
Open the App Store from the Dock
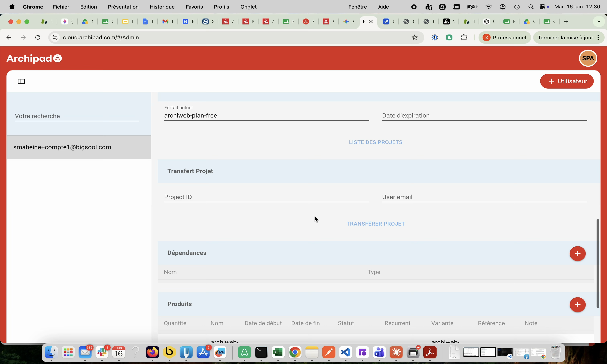click(203, 353)
